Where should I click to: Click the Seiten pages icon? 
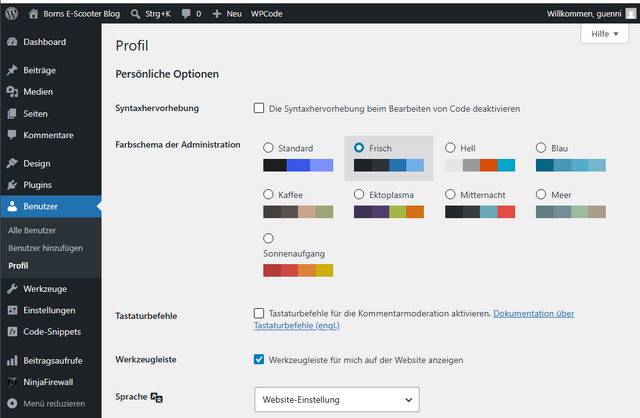[12, 113]
